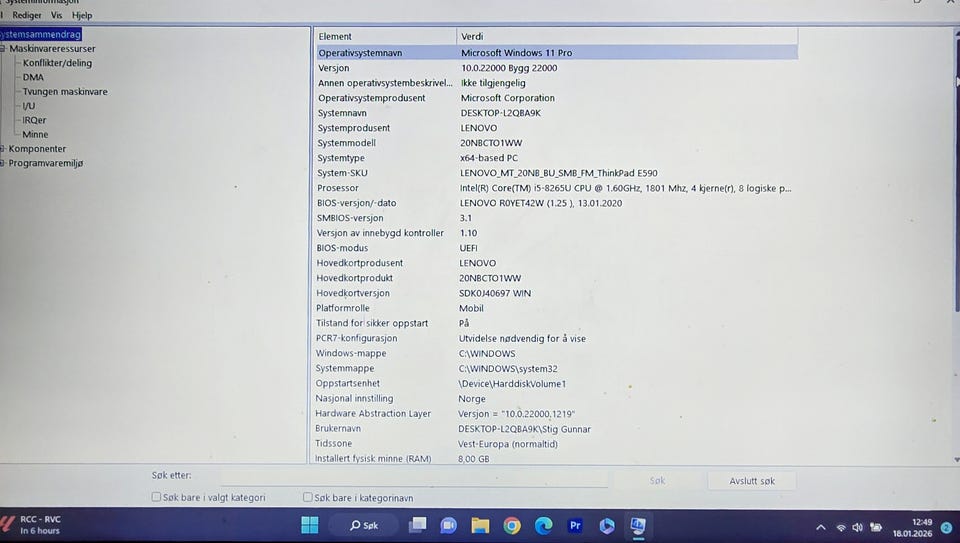This screenshot has height=543, width=960.
Task: Open the volume speaker tray icon
Action: [x=858, y=527]
